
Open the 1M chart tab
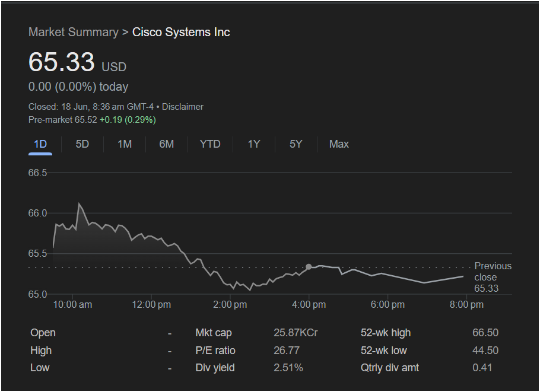pos(125,144)
